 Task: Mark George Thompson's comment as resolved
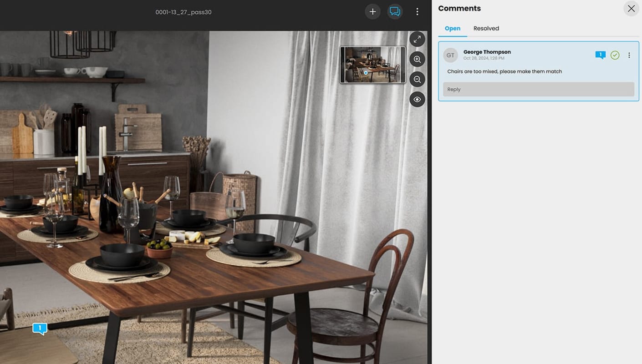pos(615,56)
